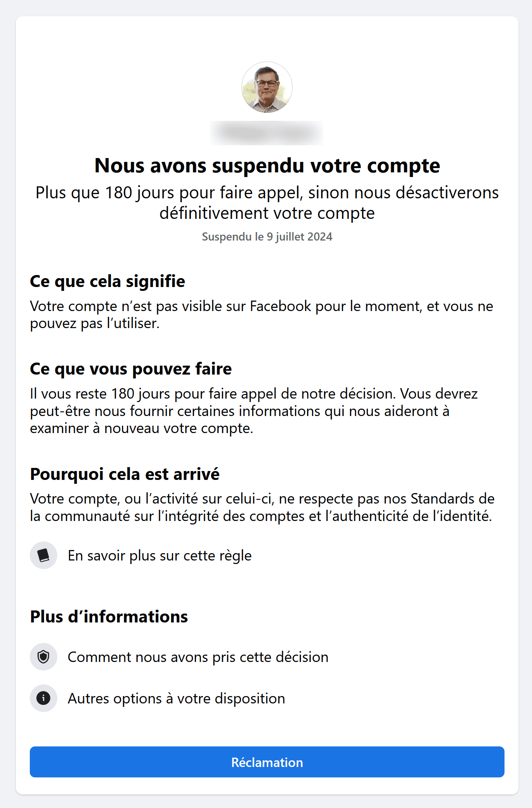Click the 'Ce que vous pouvez faire' heading

coord(131,369)
